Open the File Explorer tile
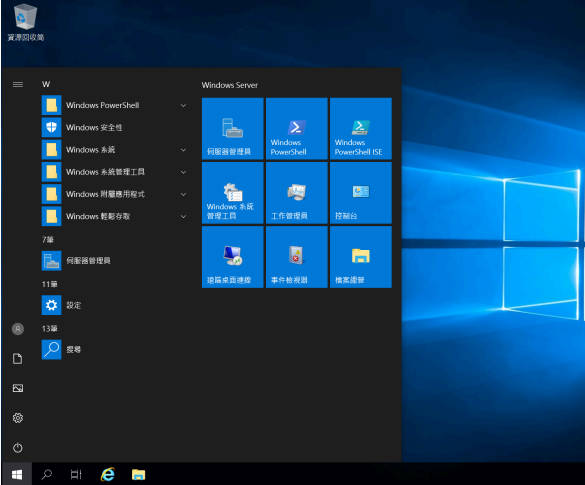This screenshot has width=585, height=485. 361,257
